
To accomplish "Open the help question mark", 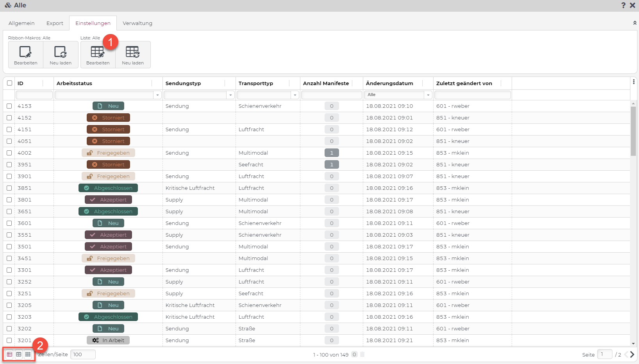I will (623, 5).
